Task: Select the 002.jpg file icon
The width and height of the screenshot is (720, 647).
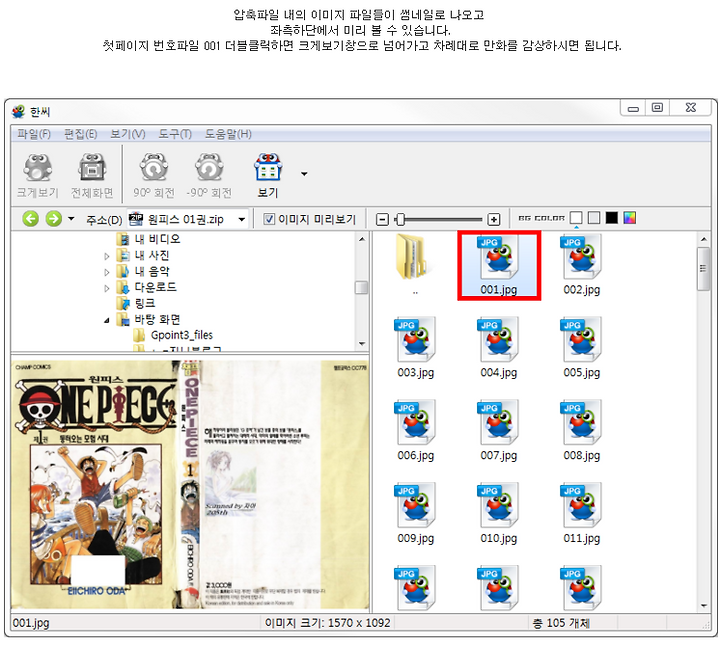Action: [x=582, y=257]
